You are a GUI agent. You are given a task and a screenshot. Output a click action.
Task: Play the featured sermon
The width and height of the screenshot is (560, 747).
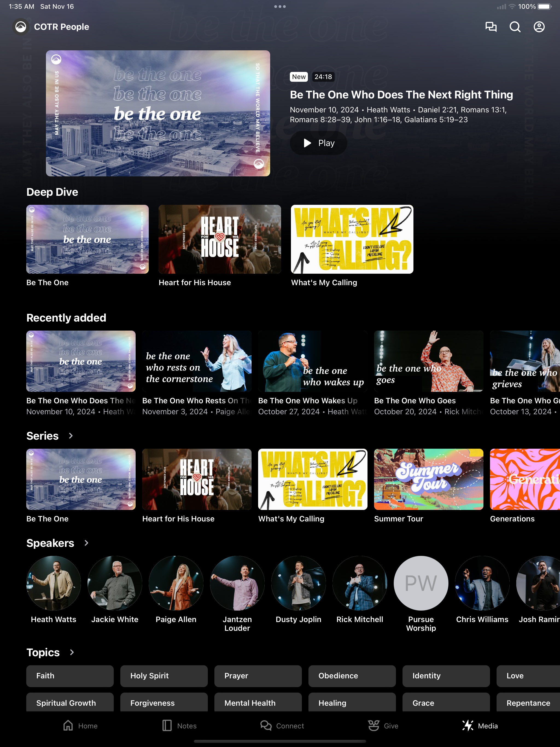click(318, 143)
